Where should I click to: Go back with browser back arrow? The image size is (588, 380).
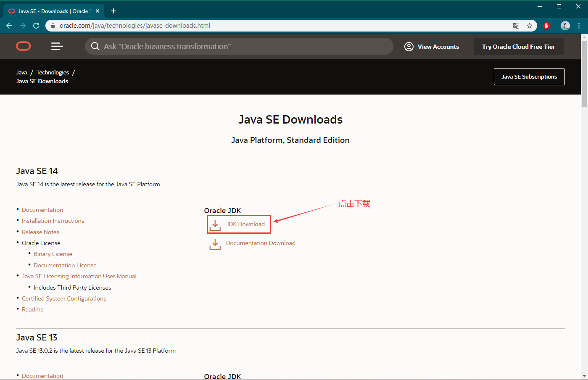(9, 26)
